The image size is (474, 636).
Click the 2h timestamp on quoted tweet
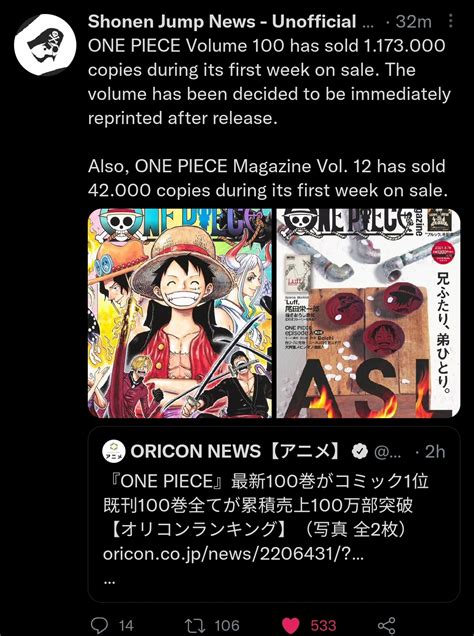pos(434,451)
